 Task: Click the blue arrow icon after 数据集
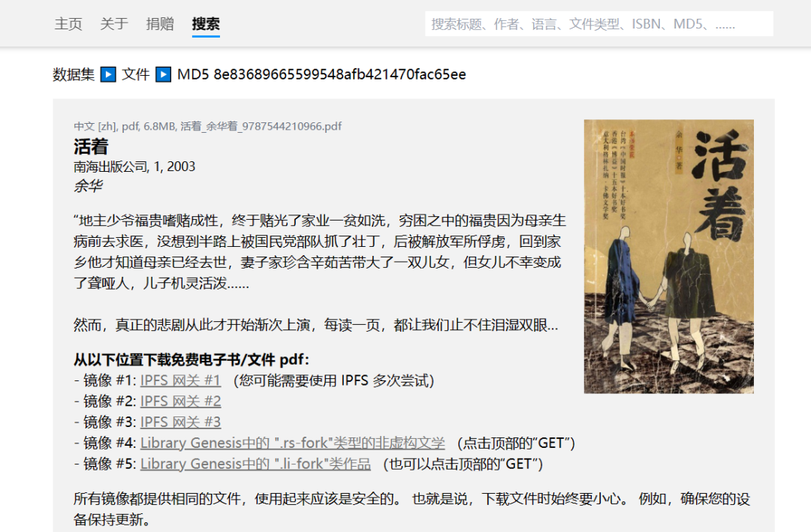pyautogui.click(x=108, y=74)
